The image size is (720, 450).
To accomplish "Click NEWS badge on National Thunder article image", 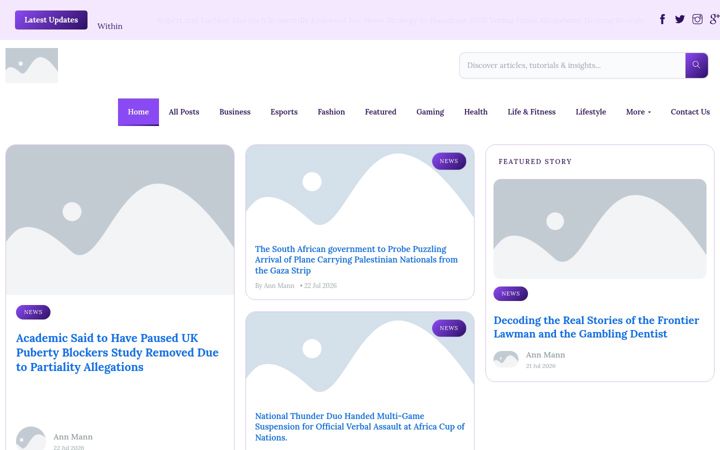I will pos(449,328).
